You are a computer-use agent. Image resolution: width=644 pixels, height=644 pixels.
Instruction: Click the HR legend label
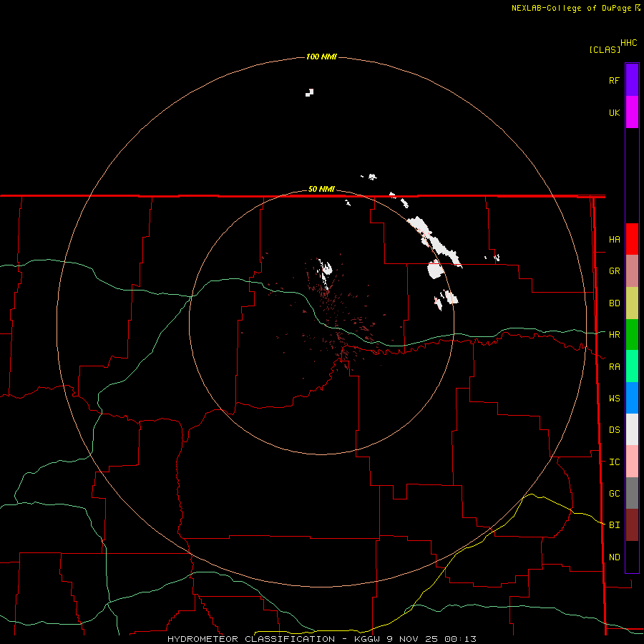[614, 335]
